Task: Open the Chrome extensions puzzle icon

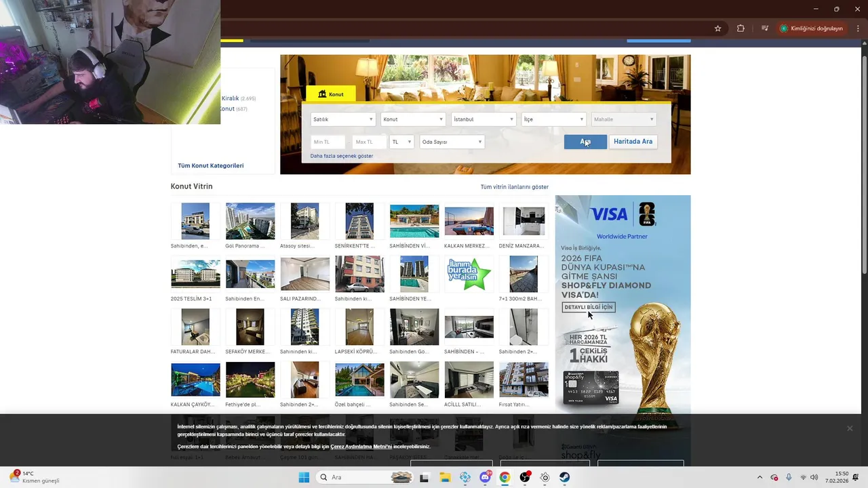Action: click(x=741, y=28)
